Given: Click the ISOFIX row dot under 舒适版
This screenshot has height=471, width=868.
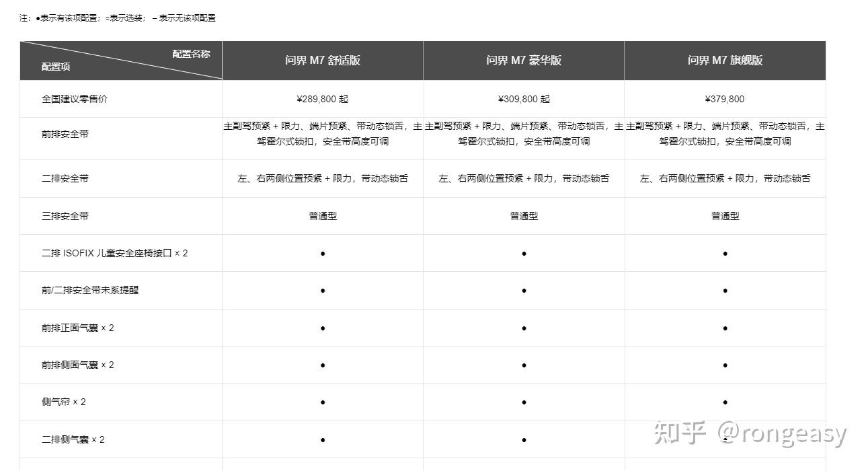Looking at the screenshot, I should [323, 254].
